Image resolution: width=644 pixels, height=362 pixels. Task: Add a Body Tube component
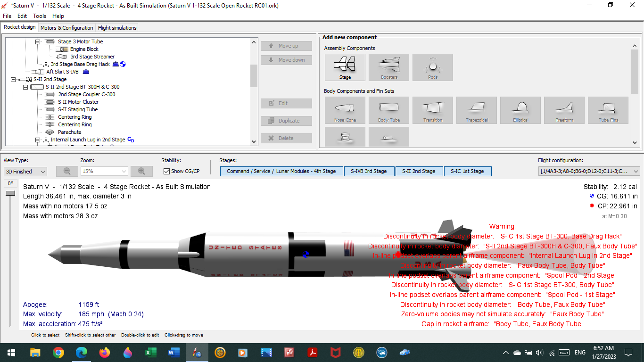(x=388, y=110)
